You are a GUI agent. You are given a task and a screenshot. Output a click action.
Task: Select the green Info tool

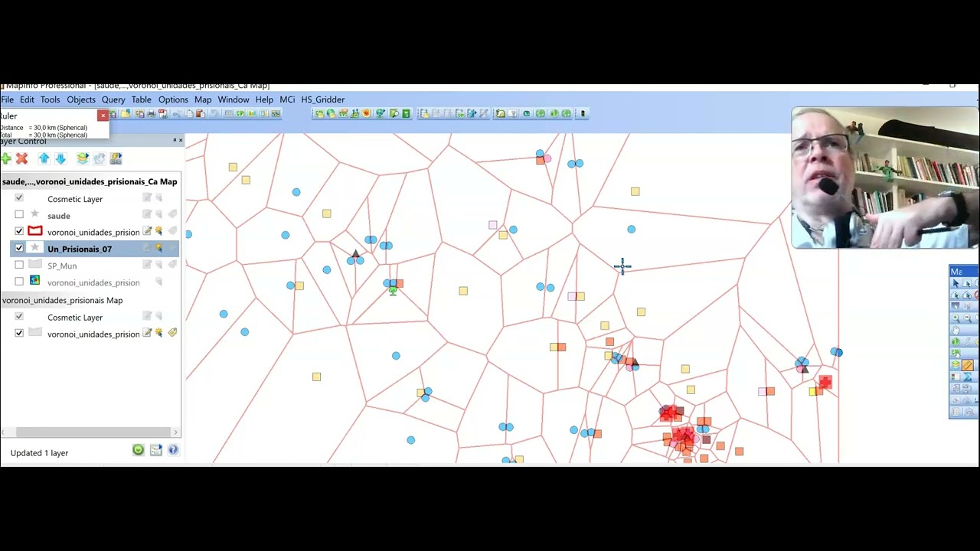[x=955, y=341]
